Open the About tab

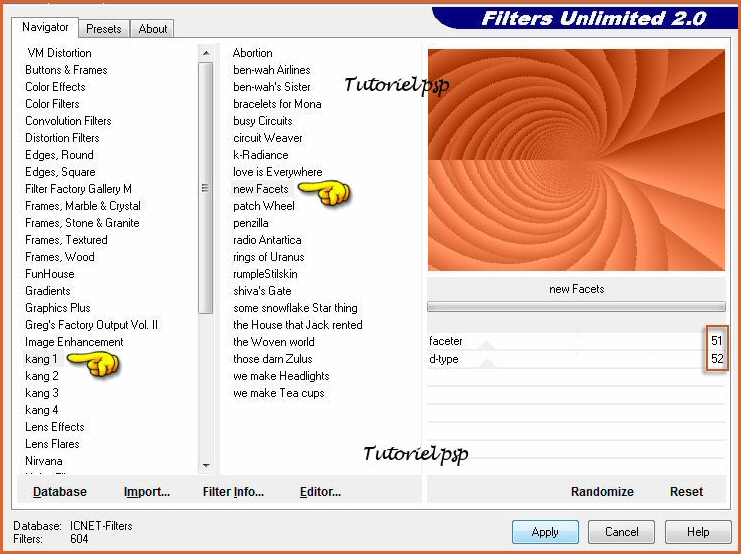(x=153, y=29)
